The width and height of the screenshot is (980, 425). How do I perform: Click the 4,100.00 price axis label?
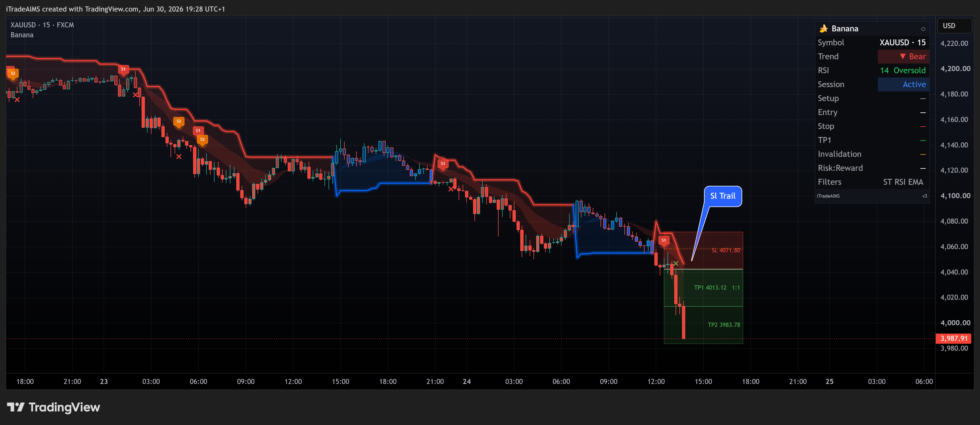coord(955,195)
